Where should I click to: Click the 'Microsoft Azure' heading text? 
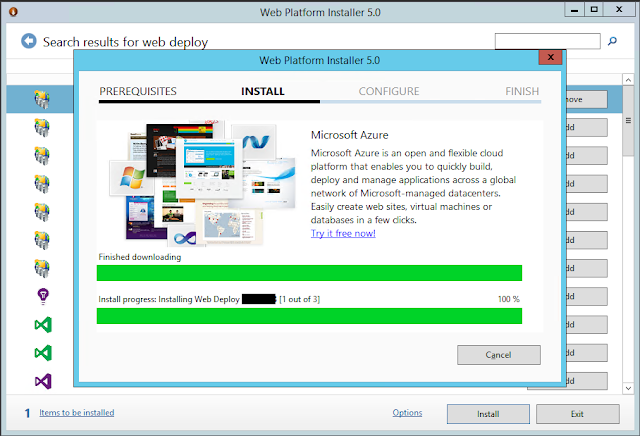(x=350, y=135)
